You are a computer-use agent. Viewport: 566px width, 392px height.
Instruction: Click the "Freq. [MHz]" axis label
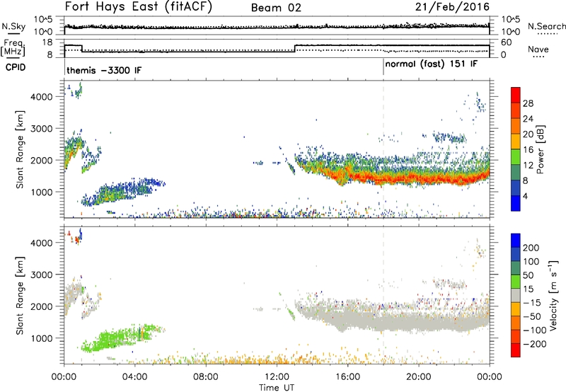[13, 48]
